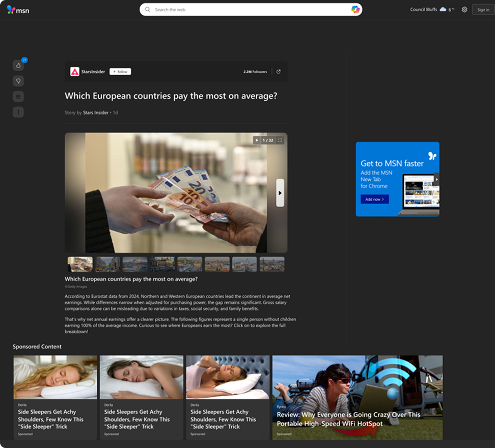Click the dislike icon in left sidebar
The image size is (495, 448).
(18, 81)
